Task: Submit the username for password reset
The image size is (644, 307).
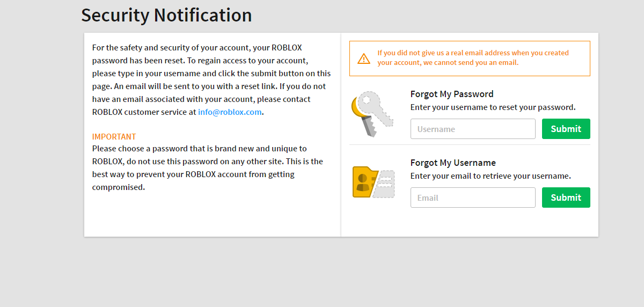Action: point(566,129)
